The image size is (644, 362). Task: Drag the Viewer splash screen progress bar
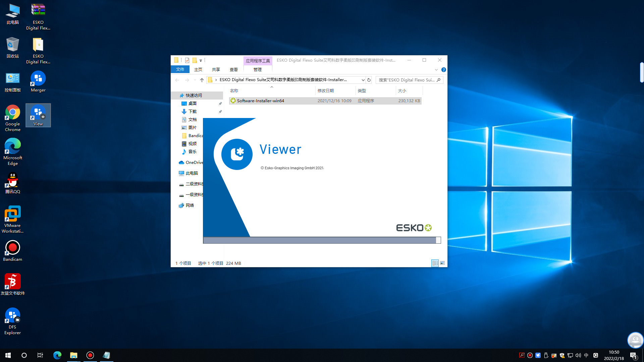pos(321,240)
